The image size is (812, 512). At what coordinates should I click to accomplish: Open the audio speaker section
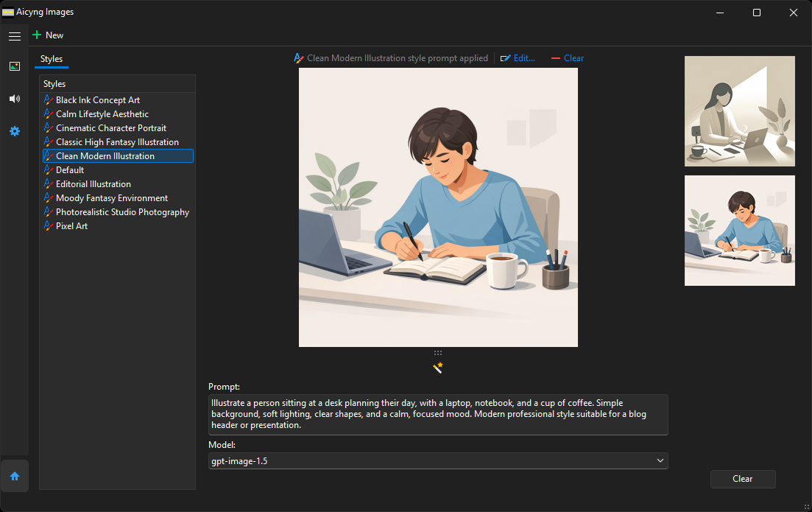(x=14, y=99)
